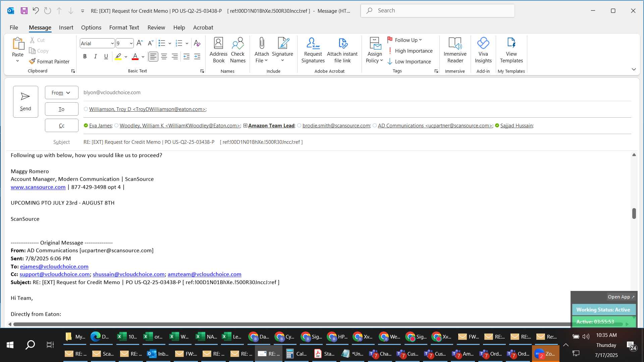
Task: Collapse the ribbon with chevron
Action: (x=634, y=69)
